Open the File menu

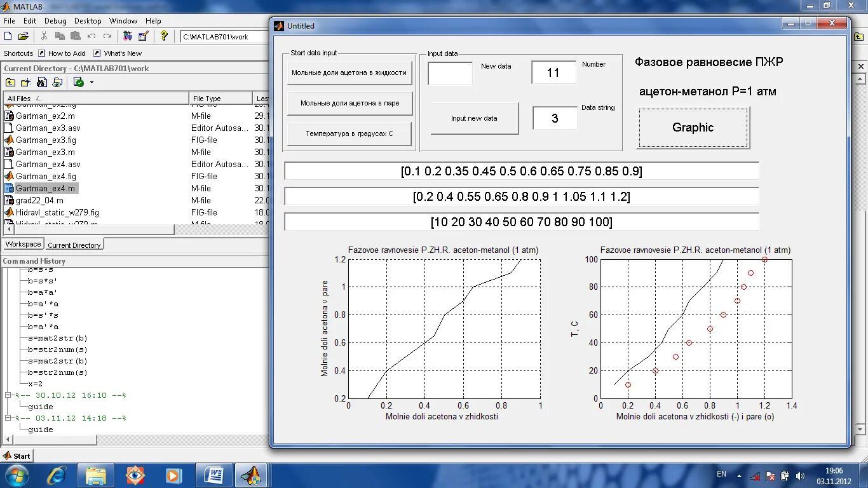9,21
